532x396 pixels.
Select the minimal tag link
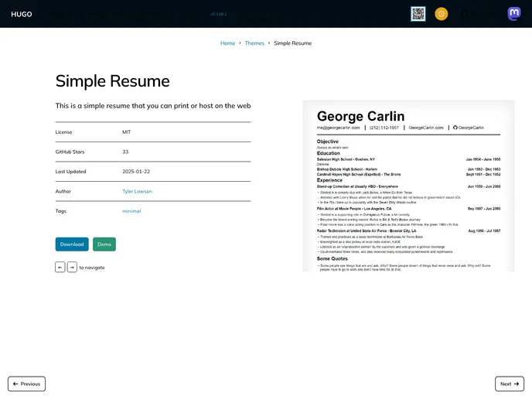(131, 211)
